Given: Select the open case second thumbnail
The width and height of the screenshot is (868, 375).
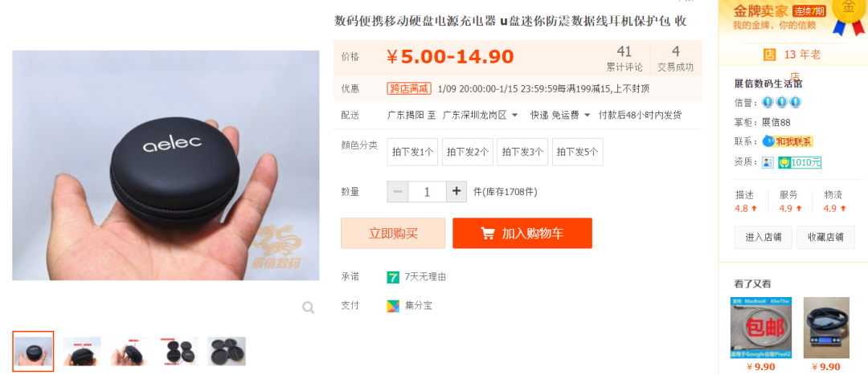Looking at the screenshot, I should pos(81,351).
